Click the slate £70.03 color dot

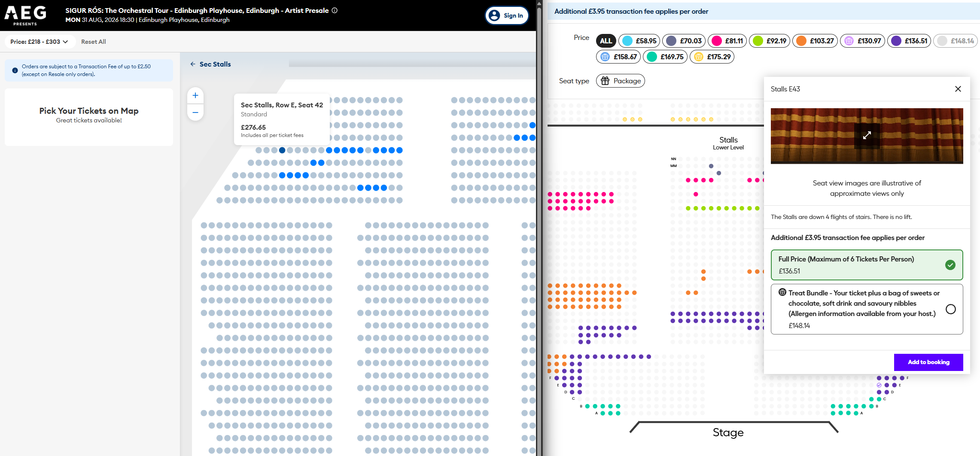[671, 41]
